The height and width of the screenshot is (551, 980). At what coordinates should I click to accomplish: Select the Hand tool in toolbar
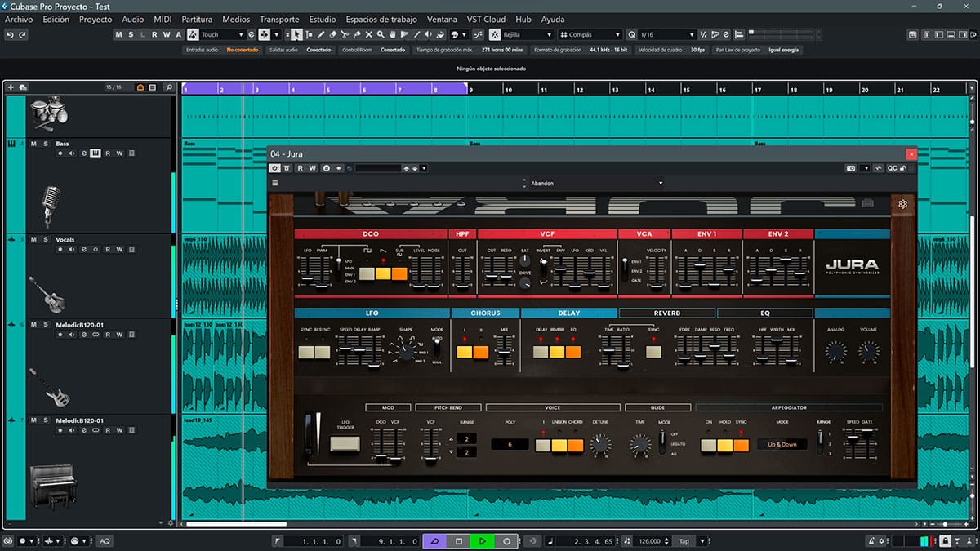point(393,34)
